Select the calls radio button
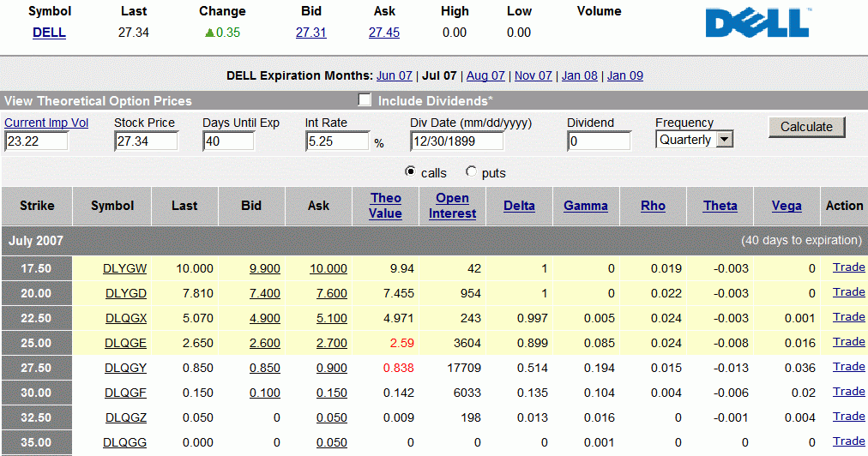Viewport: 868px width, 456px height. click(410, 171)
